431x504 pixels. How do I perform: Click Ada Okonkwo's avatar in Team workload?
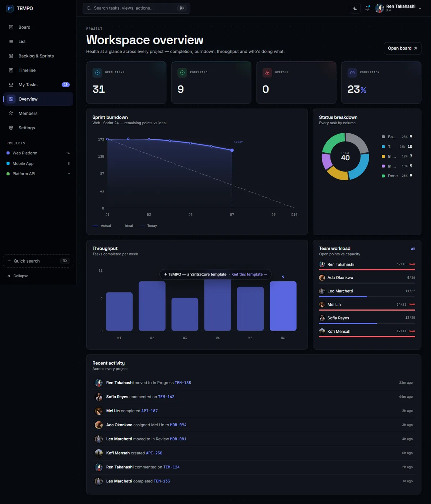point(322,278)
